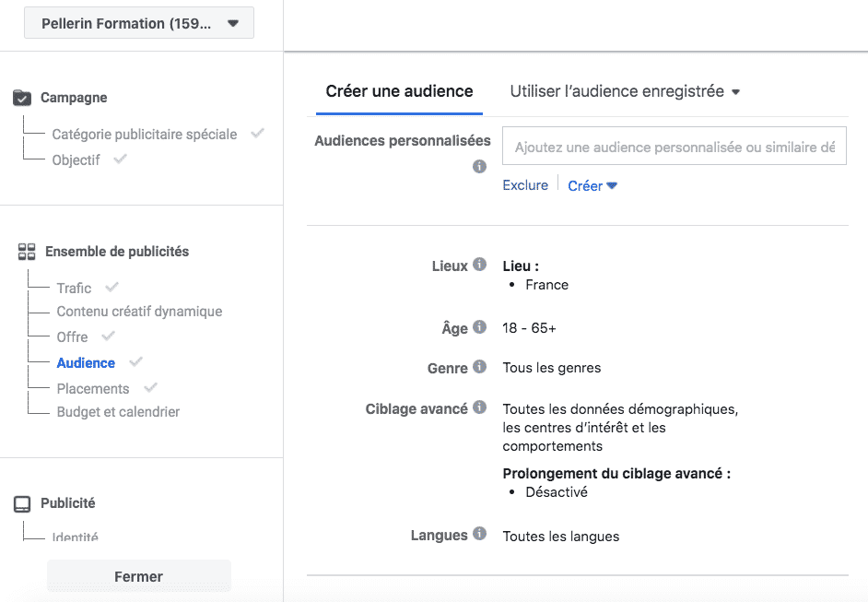Viewport: 868px width, 602px height.
Task: Click the Exclure link
Action: coord(525,185)
